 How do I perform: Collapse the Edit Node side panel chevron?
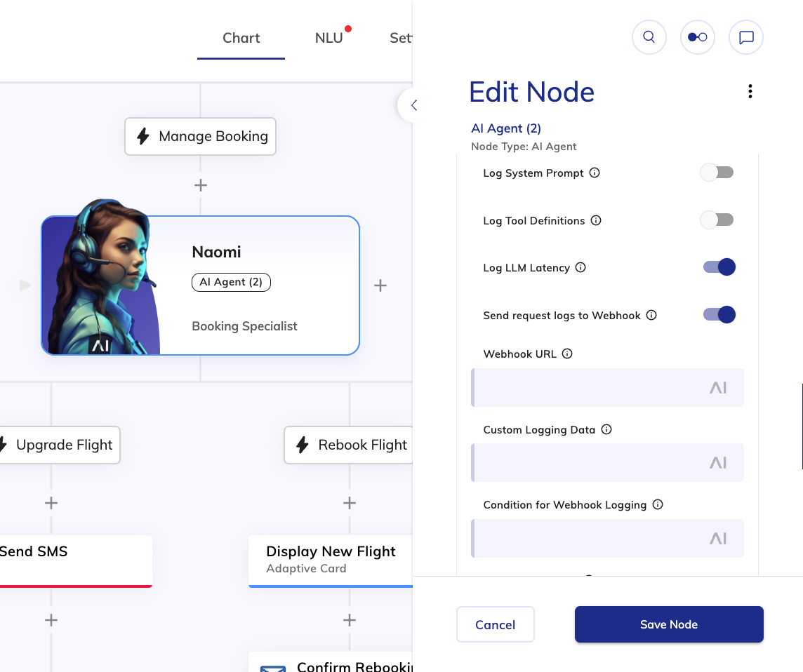[413, 105]
